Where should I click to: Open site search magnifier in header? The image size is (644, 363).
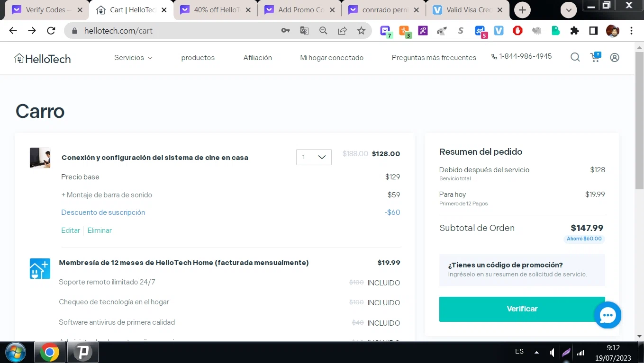tap(575, 57)
